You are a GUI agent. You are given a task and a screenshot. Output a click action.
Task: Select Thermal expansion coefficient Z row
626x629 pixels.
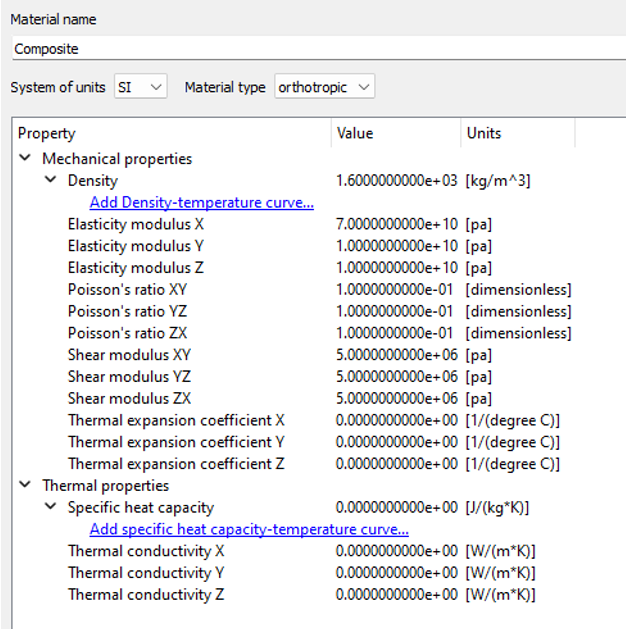click(176, 464)
